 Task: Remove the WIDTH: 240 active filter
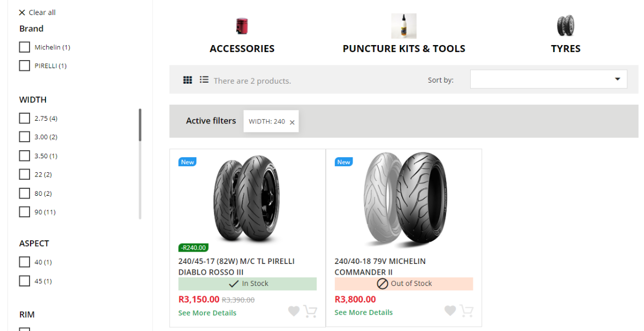(292, 122)
